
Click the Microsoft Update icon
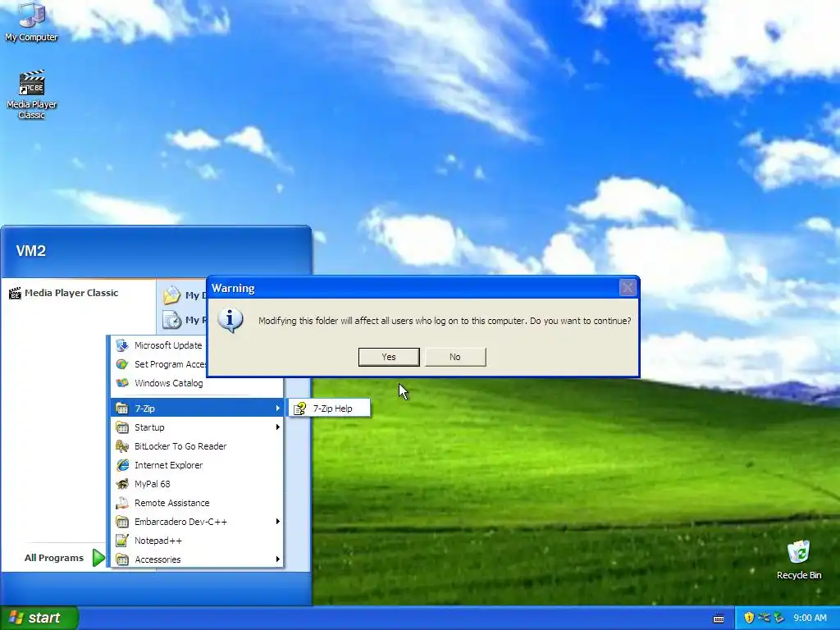coord(122,345)
